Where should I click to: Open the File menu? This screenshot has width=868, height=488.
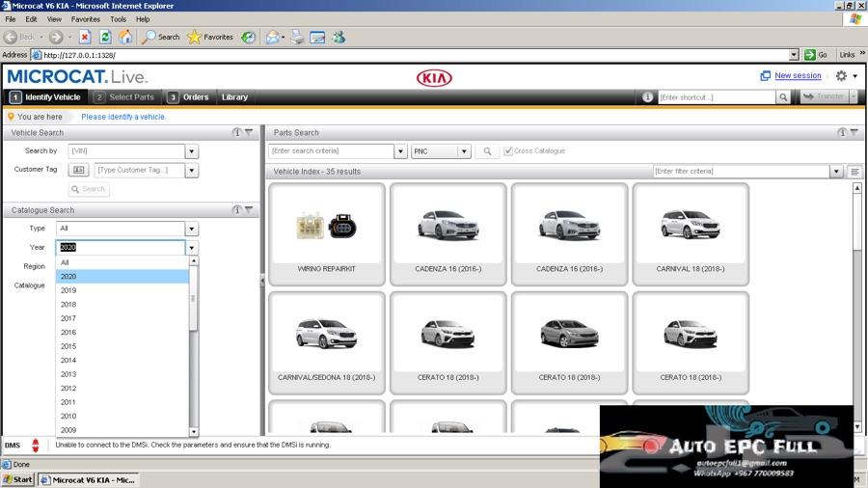coord(11,19)
